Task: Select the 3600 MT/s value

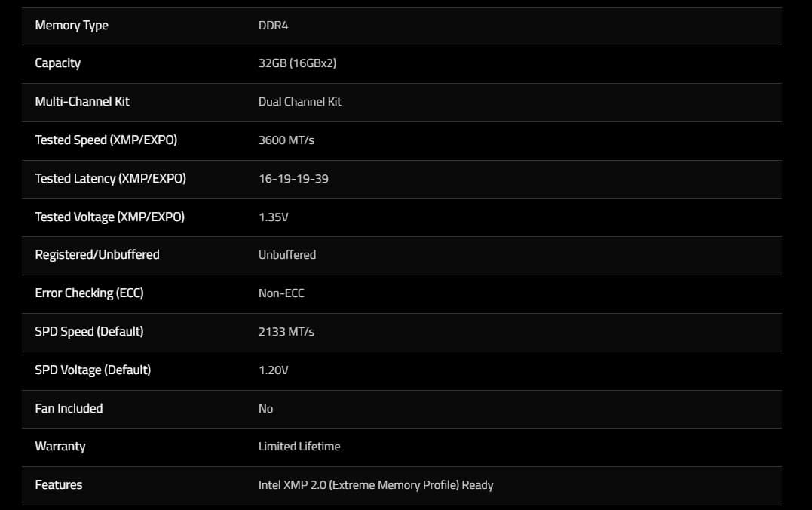Action: [x=286, y=140]
